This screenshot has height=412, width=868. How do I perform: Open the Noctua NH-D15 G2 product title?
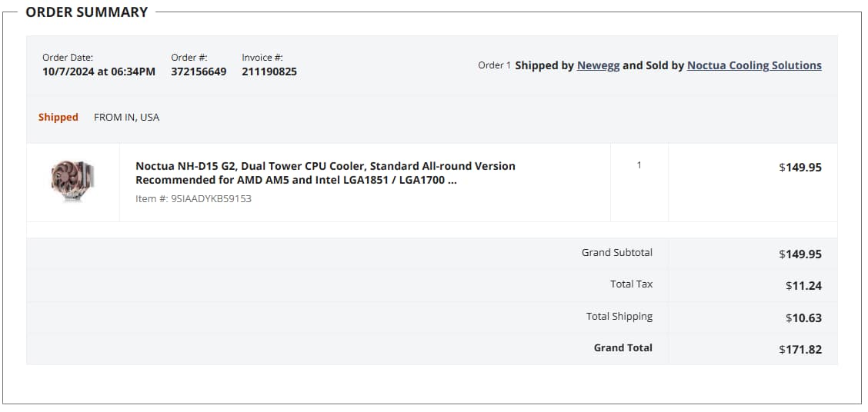pos(325,173)
